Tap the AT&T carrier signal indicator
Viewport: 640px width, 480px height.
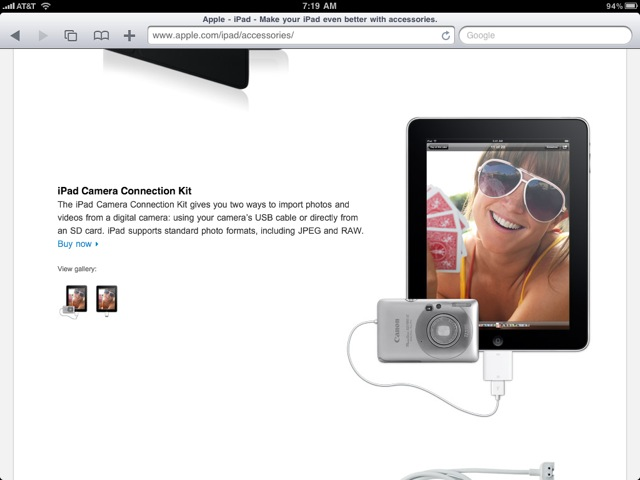point(19,6)
